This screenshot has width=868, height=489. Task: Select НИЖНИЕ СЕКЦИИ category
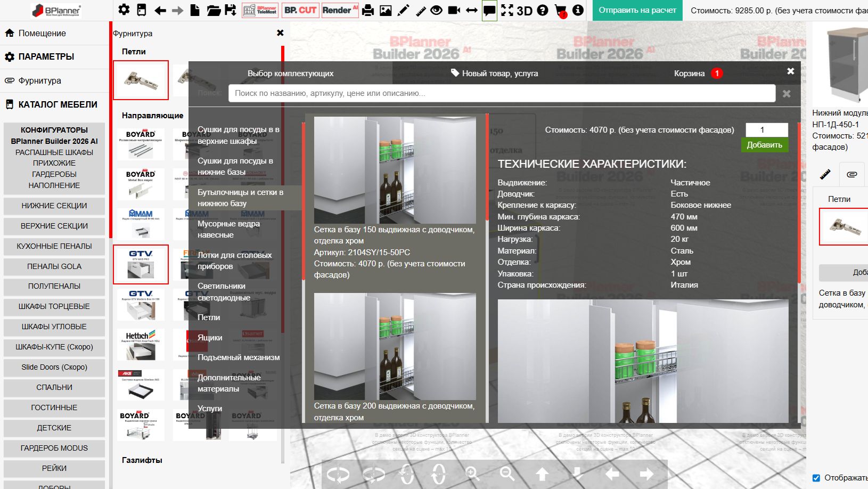[54, 206]
